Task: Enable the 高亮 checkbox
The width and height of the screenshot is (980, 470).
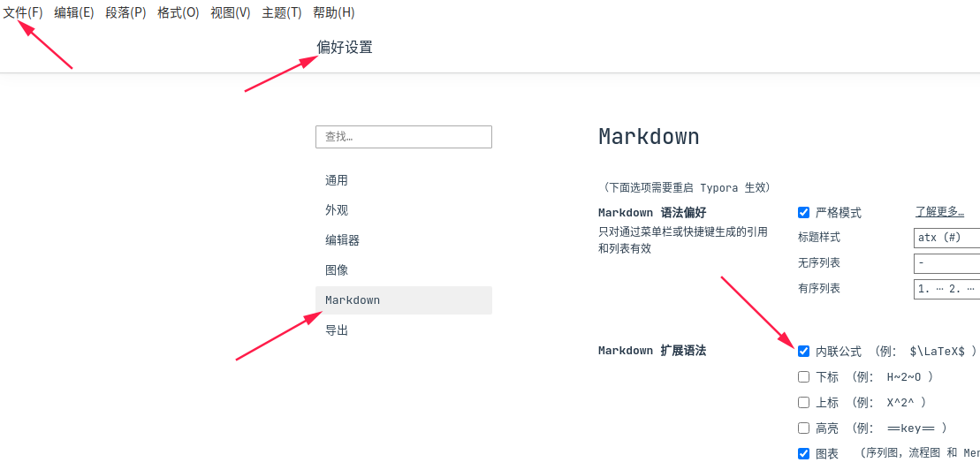Action: pyautogui.click(x=804, y=428)
